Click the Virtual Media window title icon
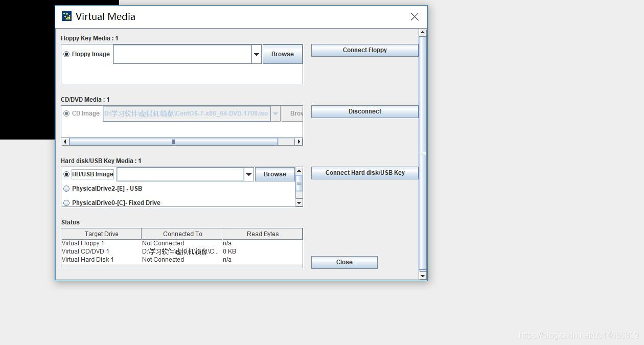Screen dimensions: 644x345 tap(66, 16)
